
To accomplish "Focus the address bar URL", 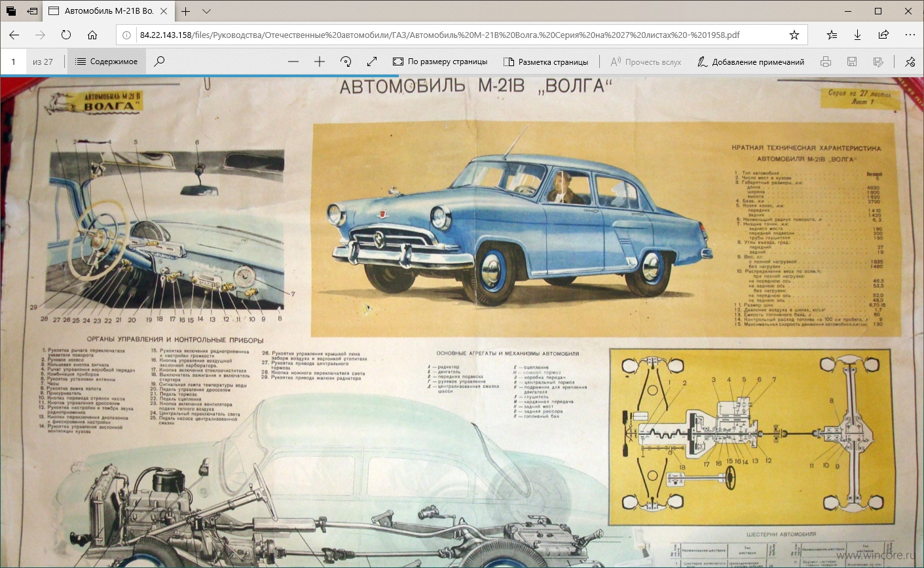I will click(x=439, y=35).
